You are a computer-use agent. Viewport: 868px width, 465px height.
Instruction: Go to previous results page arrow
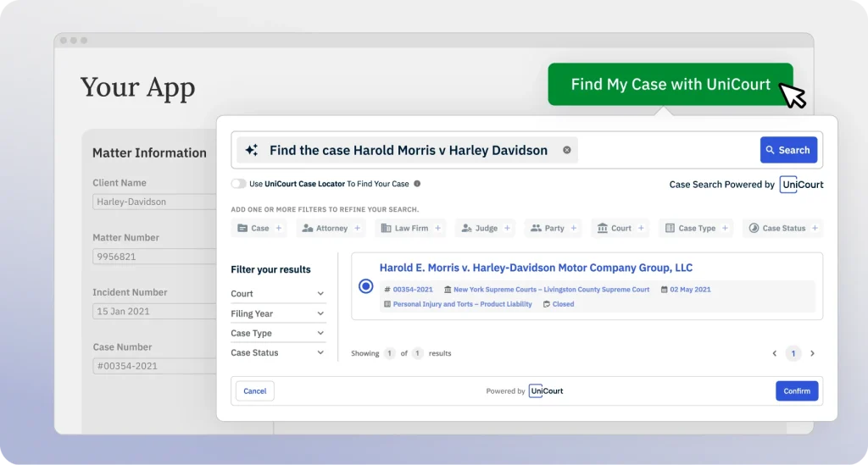775,353
